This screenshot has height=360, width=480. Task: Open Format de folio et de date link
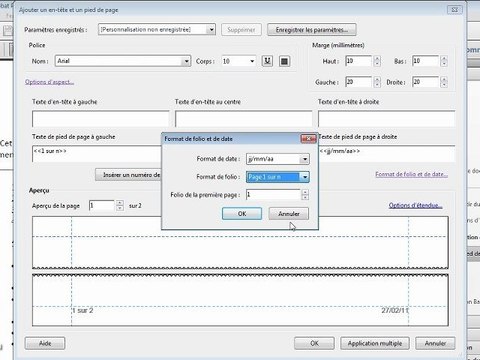coord(411,174)
